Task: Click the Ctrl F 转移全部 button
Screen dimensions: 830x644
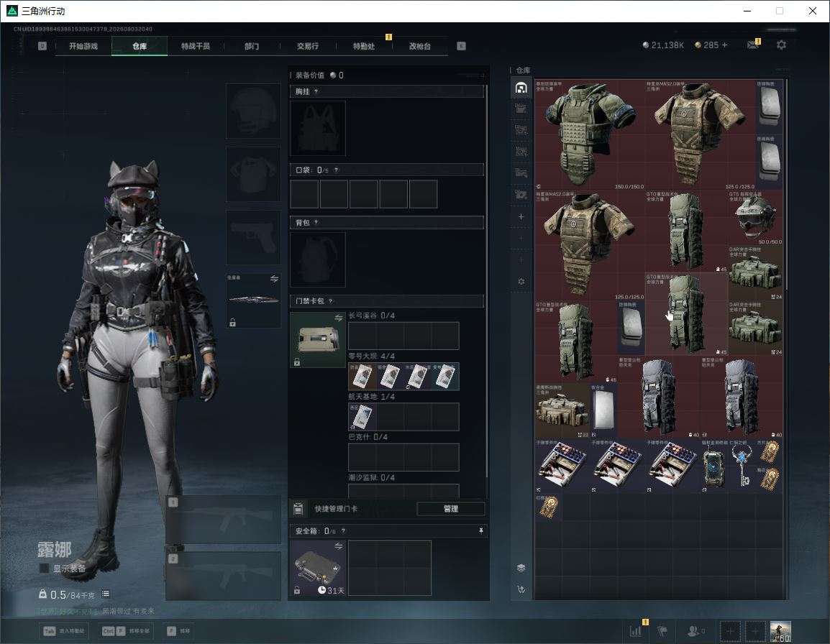Action: (126, 631)
